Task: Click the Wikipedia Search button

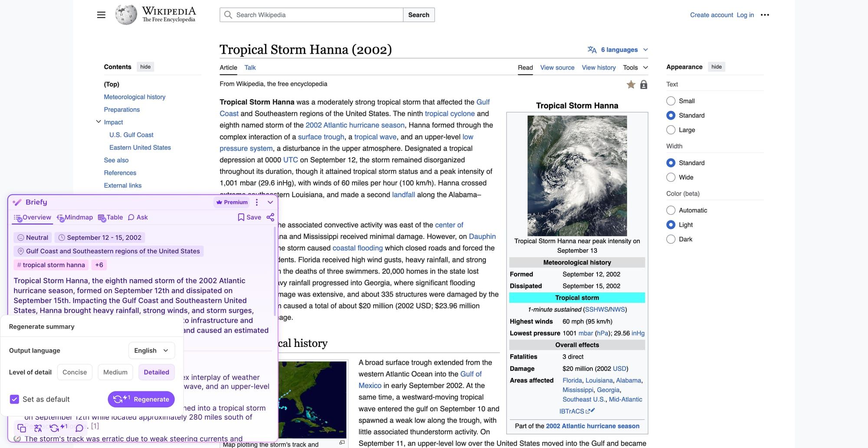Action: pos(419,15)
